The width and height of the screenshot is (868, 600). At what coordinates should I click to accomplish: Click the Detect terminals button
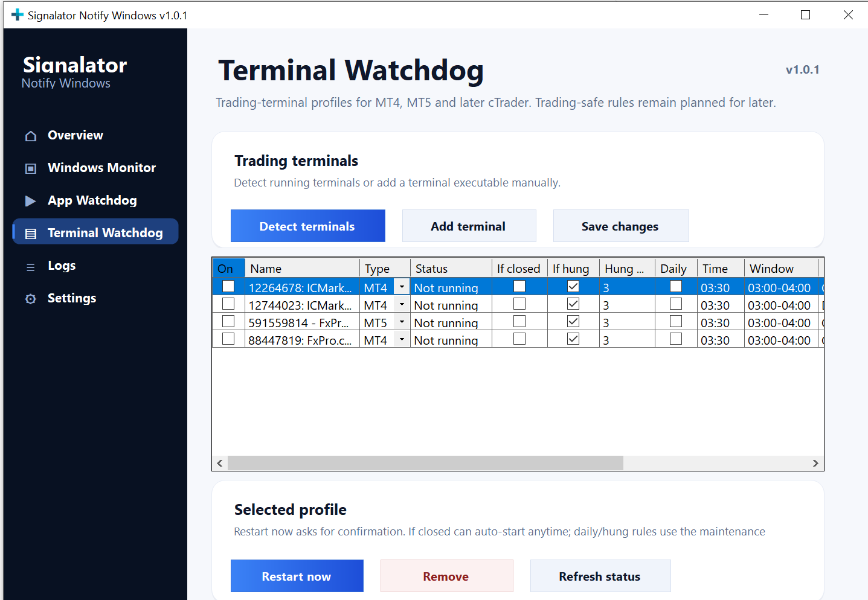pos(308,226)
